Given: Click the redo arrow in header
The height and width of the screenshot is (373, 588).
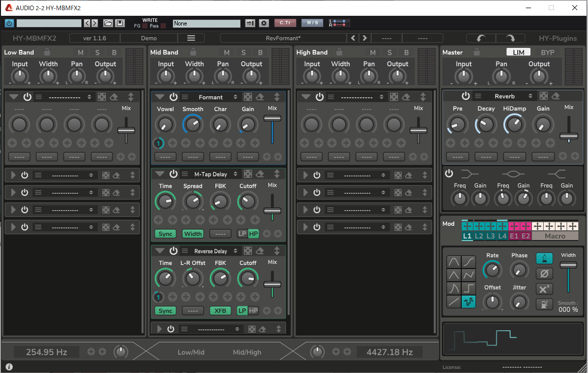Looking at the screenshot, I should (511, 38).
